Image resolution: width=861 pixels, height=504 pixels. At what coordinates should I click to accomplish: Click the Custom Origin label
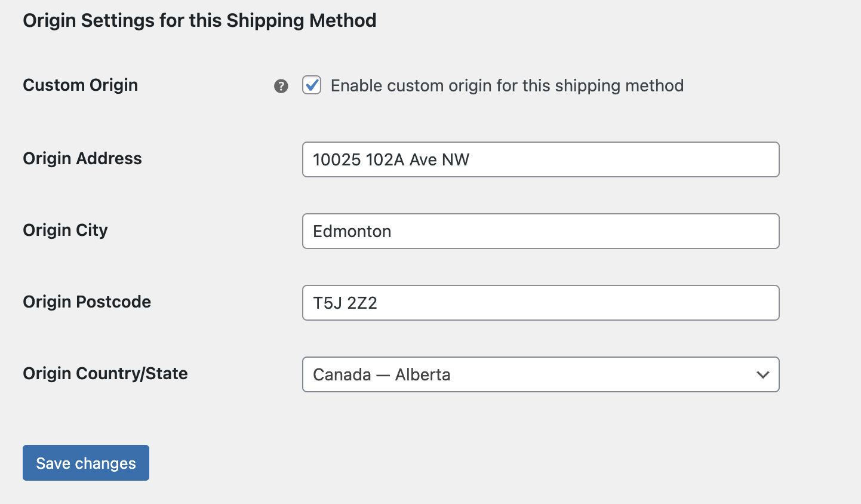point(80,85)
